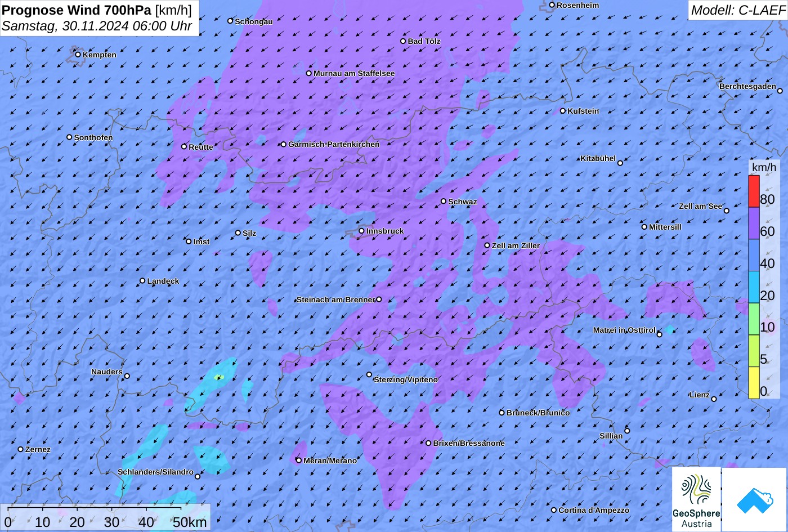Click the title 'Prognose Wind 700hPa'
This screenshot has height=532, width=788.
pos(77,10)
